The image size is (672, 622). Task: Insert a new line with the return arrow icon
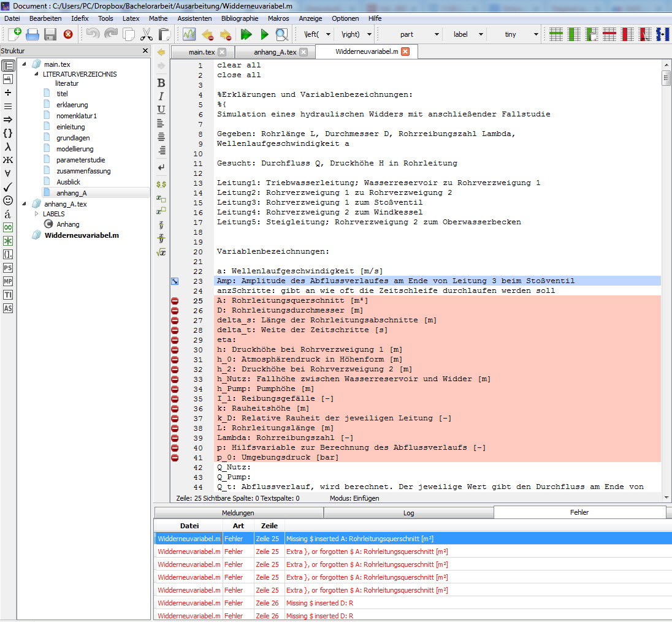(x=161, y=167)
